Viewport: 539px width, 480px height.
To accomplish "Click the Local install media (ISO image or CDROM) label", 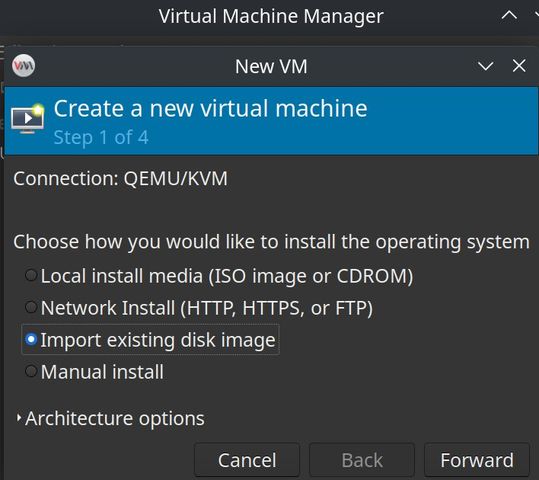I will [227, 276].
